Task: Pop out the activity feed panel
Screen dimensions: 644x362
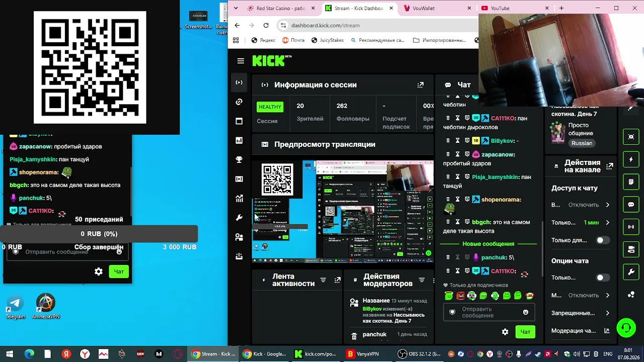Action: pos(338,280)
